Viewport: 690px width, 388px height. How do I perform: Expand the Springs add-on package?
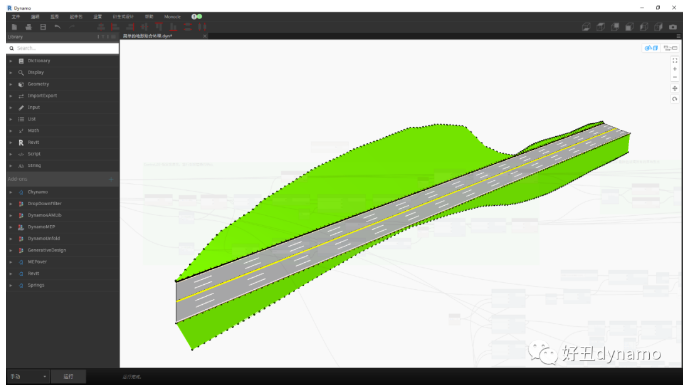coord(11,286)
